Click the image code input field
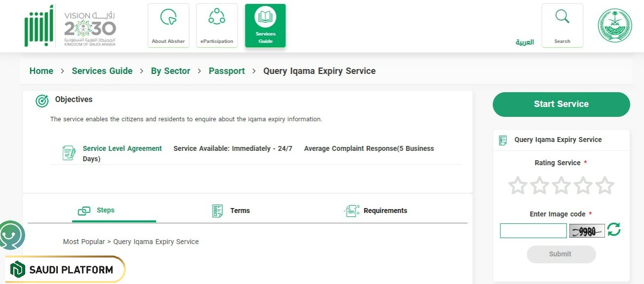 tap(533, 230)
